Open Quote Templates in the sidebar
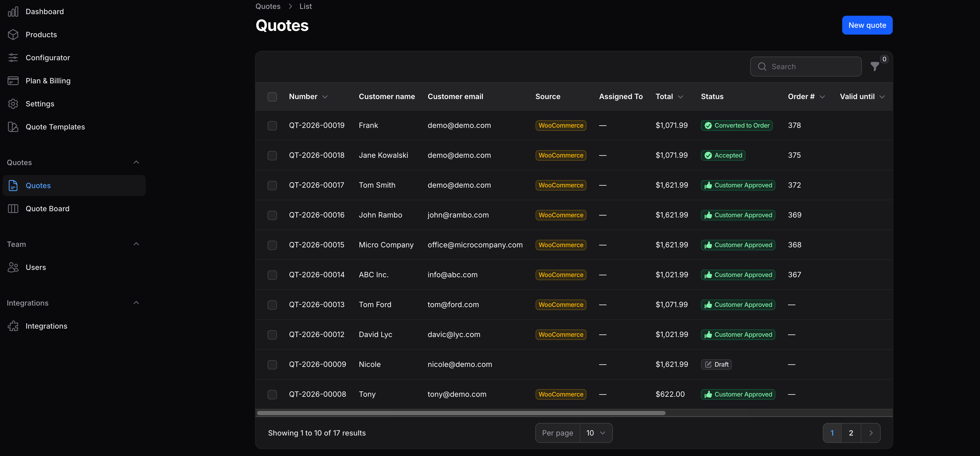This screenshot has height=456, width=980. [x=74, y=127]
